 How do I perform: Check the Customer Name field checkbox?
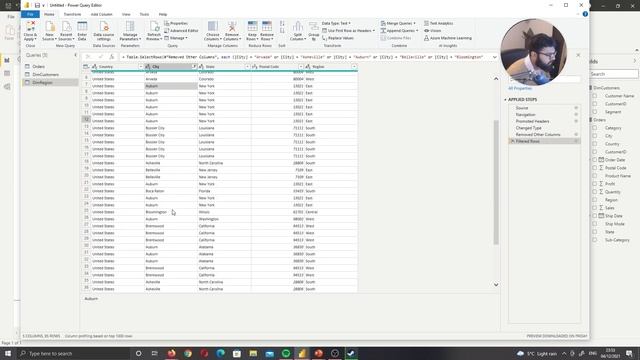click(595, 96)
